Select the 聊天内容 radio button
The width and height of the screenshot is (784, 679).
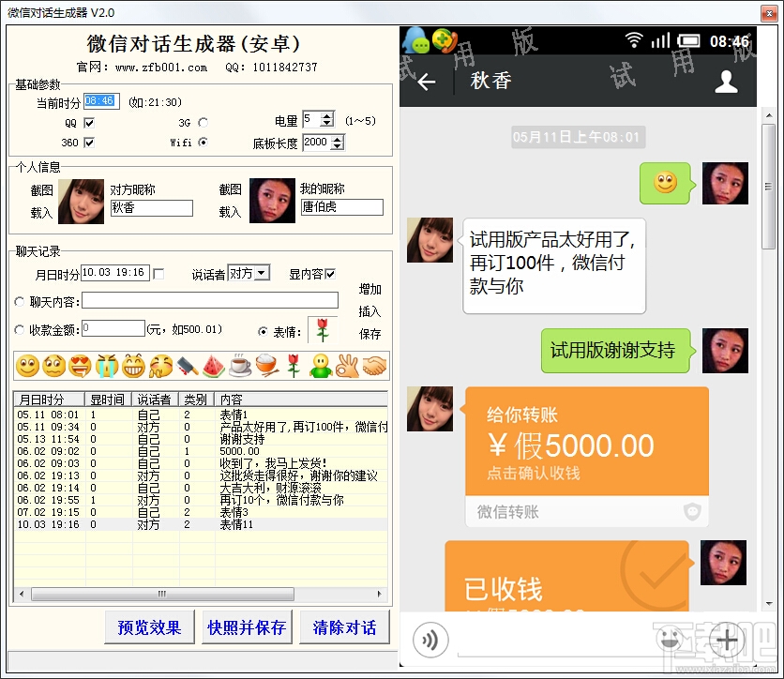click(19, 301)
